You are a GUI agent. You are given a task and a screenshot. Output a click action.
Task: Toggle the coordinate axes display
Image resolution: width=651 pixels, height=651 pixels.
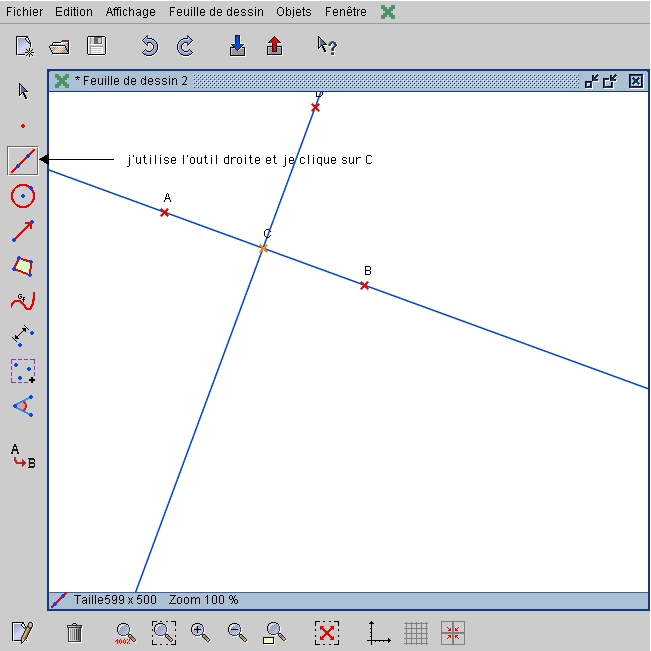point(379,632)
